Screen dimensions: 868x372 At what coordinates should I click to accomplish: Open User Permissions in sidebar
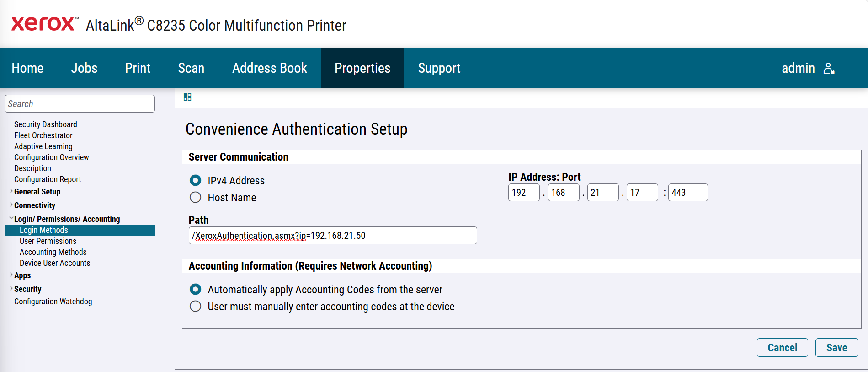click(x=48, y=241)
